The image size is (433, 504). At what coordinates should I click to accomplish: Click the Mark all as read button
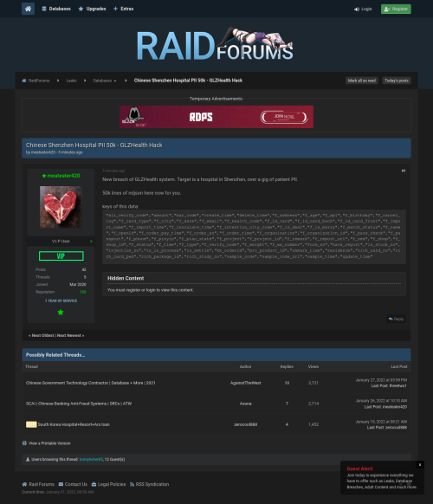click(x=362, y=81)
